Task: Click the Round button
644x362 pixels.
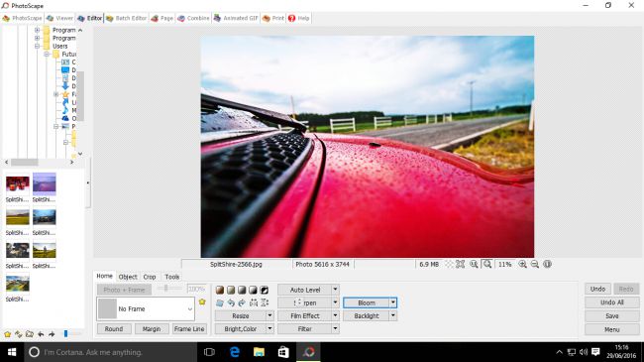Action: 114,328
